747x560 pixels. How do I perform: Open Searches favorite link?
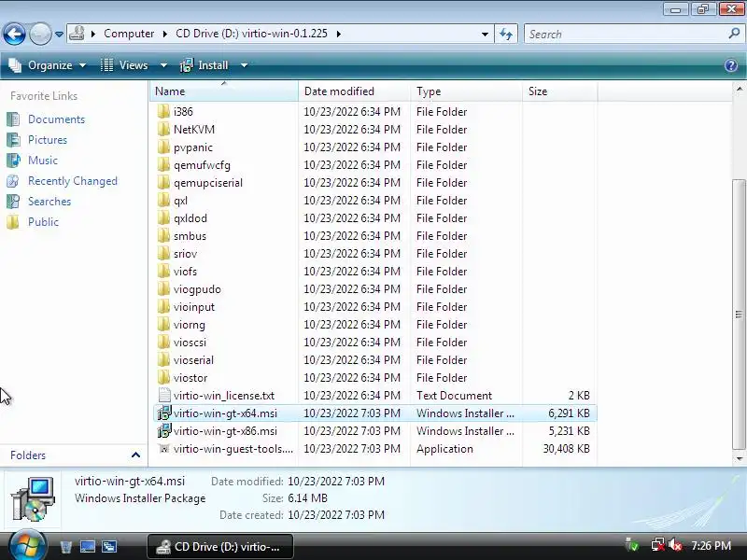[x=49, y=202]
